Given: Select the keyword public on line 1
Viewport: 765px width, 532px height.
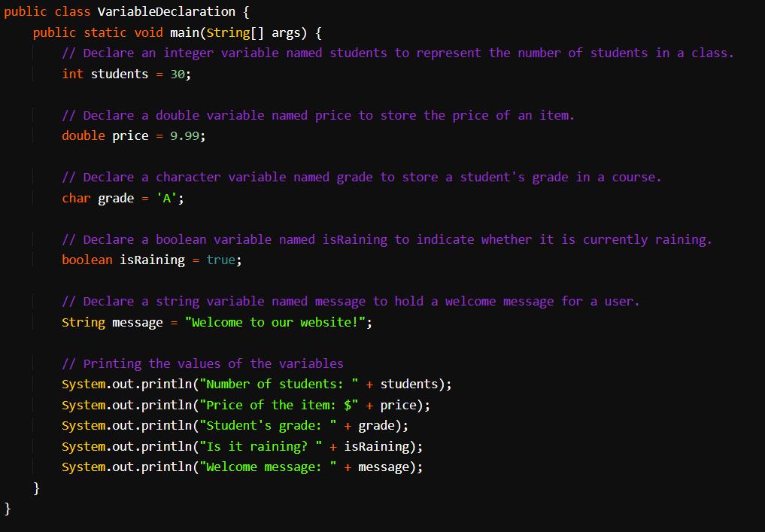Looking at the screenshot, I should click(26, 11).
